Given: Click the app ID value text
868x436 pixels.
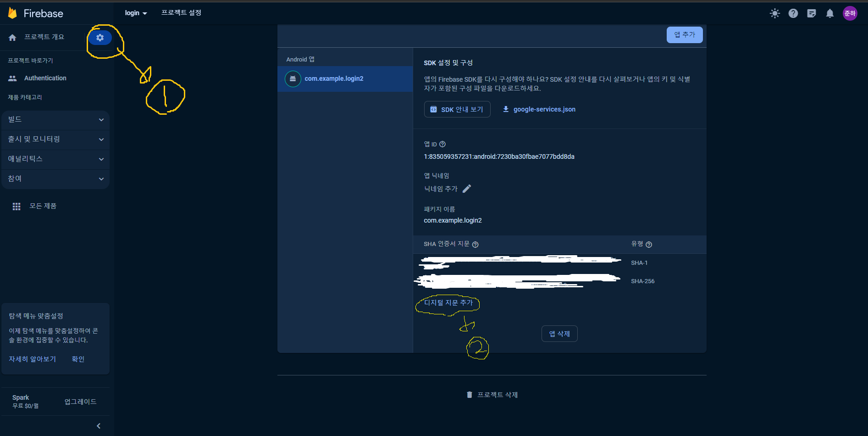Looking at the screenshot, I should coord(499,157).
